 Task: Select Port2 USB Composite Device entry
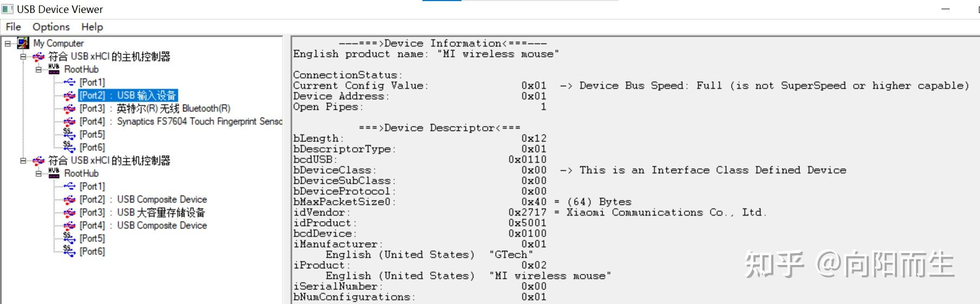pyautogui.click(x=143, y=199)
